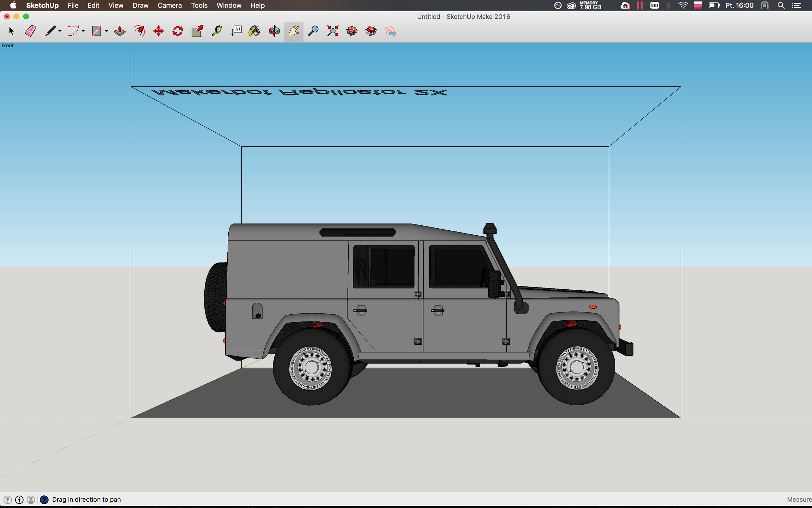
Task: Activate the Text label tool
Action: [236, 31]
